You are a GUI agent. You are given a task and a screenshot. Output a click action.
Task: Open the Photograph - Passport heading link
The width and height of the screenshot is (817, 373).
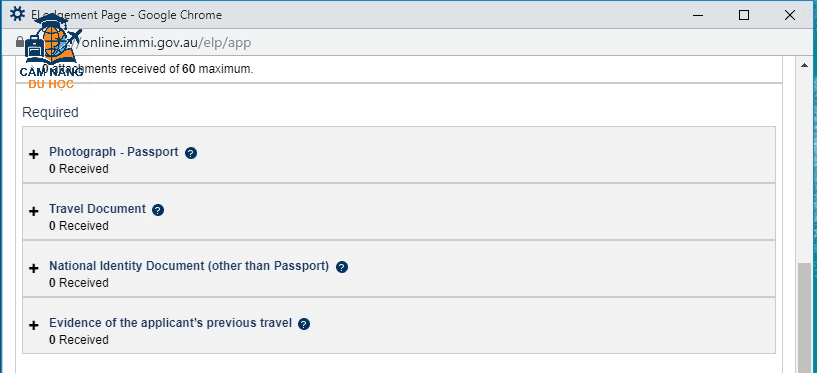point(114,152)
